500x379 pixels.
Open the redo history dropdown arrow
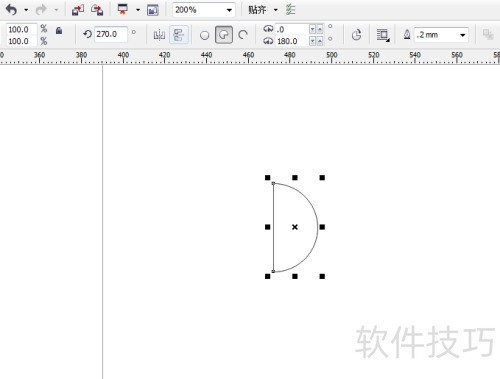[56, 10]
